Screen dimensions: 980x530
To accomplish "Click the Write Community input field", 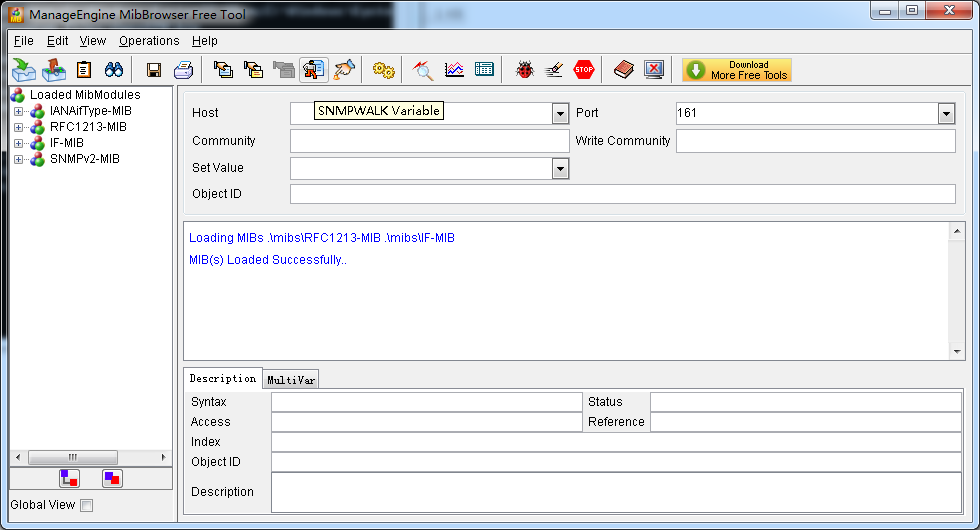I will coord(816,141).
